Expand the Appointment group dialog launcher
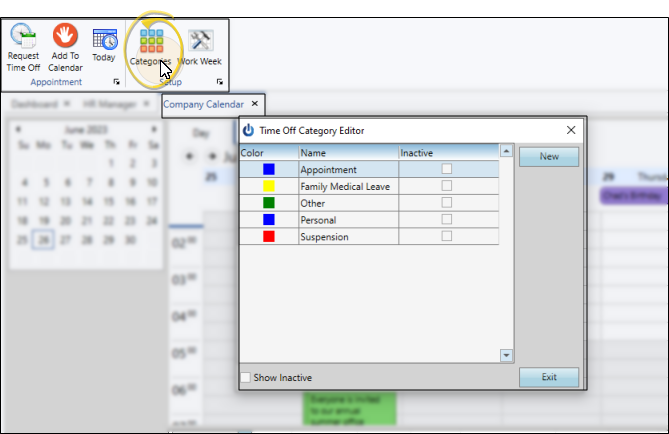Screen dimensions: 669x434 tap(117, 82)
